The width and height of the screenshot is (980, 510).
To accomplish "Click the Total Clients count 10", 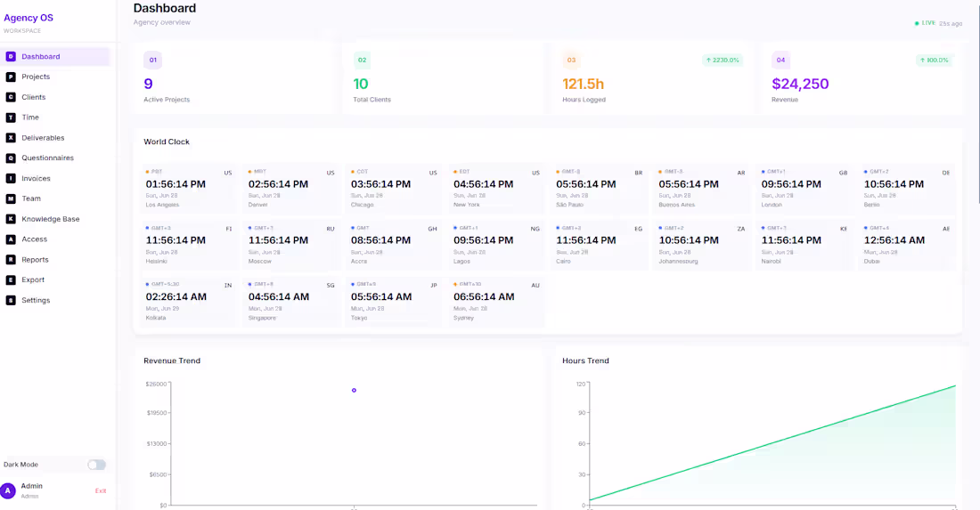I will (x=361, y=84).
